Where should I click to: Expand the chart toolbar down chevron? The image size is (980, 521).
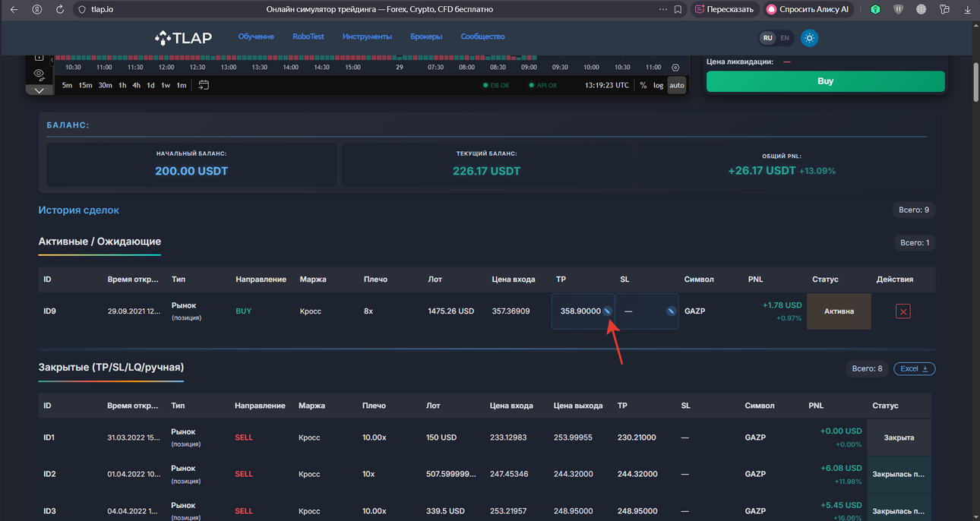pyautogui.click(x=40, y=90)
